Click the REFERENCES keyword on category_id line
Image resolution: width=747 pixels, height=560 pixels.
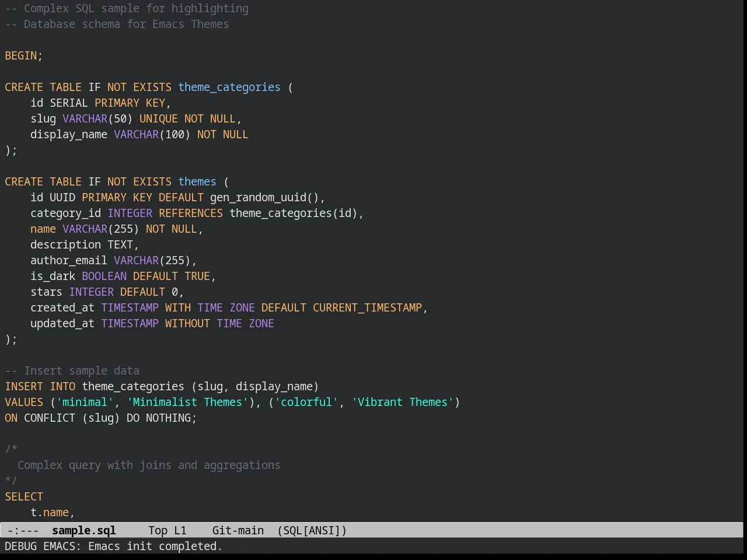point(191,213)
